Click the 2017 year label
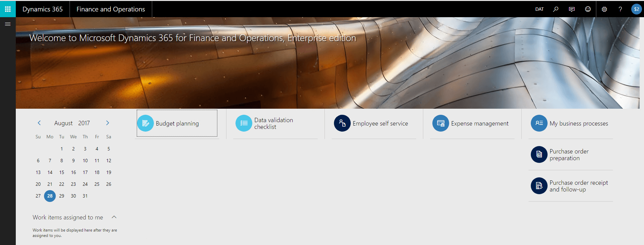This screenshot has height=245, width=644. [84, 123]
